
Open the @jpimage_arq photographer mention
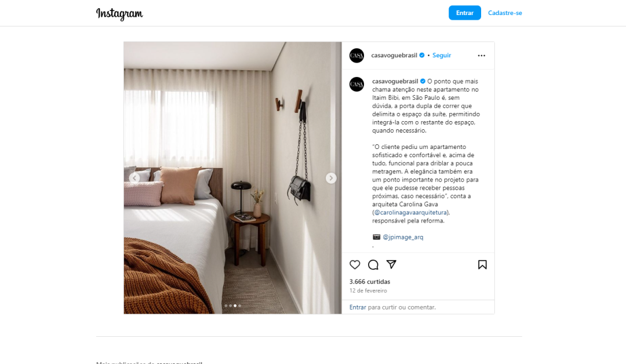tap(403, 237)
